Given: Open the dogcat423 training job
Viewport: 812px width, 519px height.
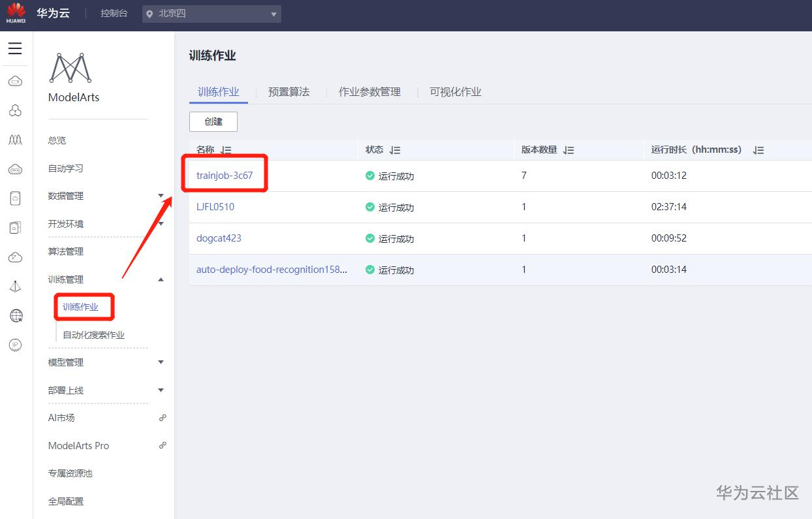Looking at the screenshot, I should (x=219, y=238).
